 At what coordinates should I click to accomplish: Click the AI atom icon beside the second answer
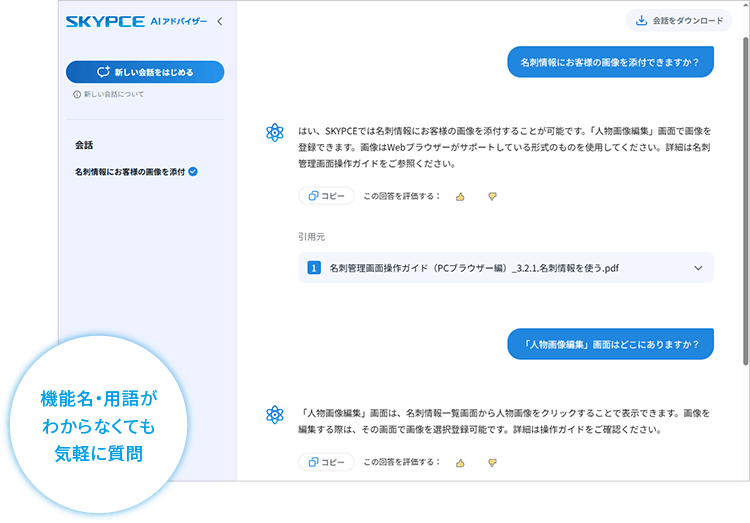tap(275, 414)
